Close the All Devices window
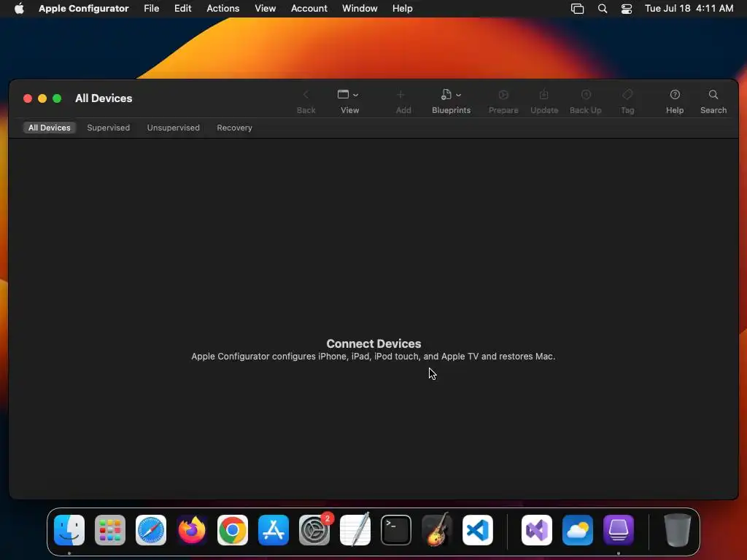Image resolution: width=747 pixels, height=560 pixels. tap(28, 98)
